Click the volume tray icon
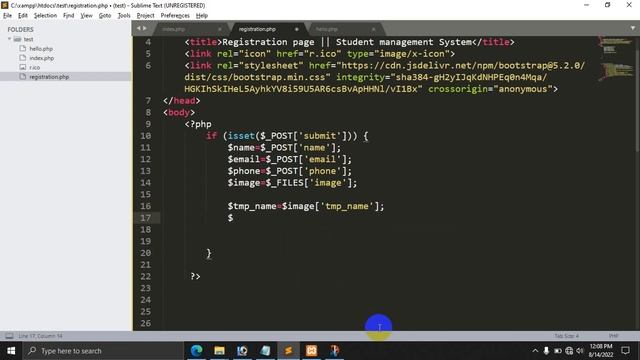 click(x=580, y=351)
